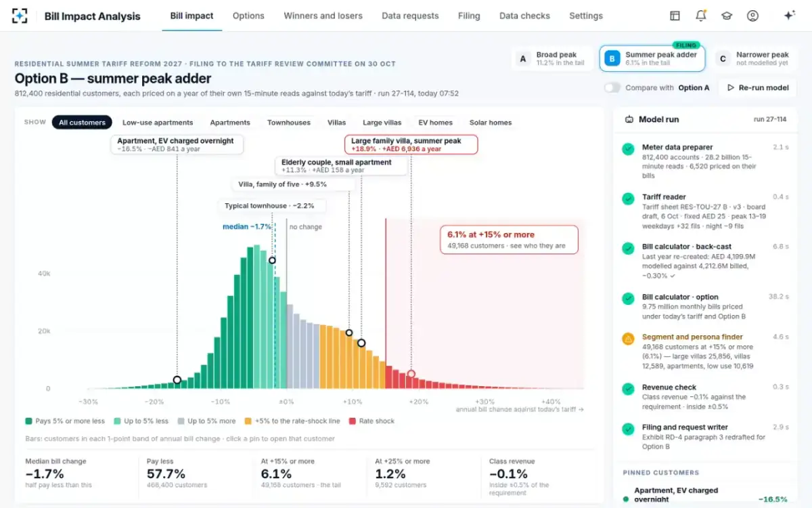Click Tariff reader check icon

click(629, 198)
